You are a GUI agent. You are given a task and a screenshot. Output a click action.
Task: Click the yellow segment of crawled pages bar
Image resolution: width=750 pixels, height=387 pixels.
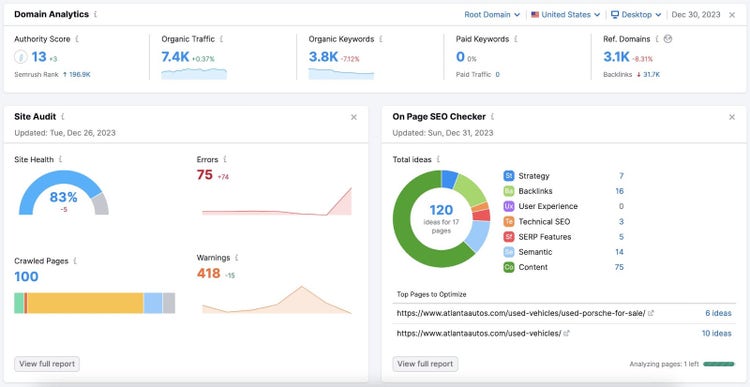pos(85,303)
